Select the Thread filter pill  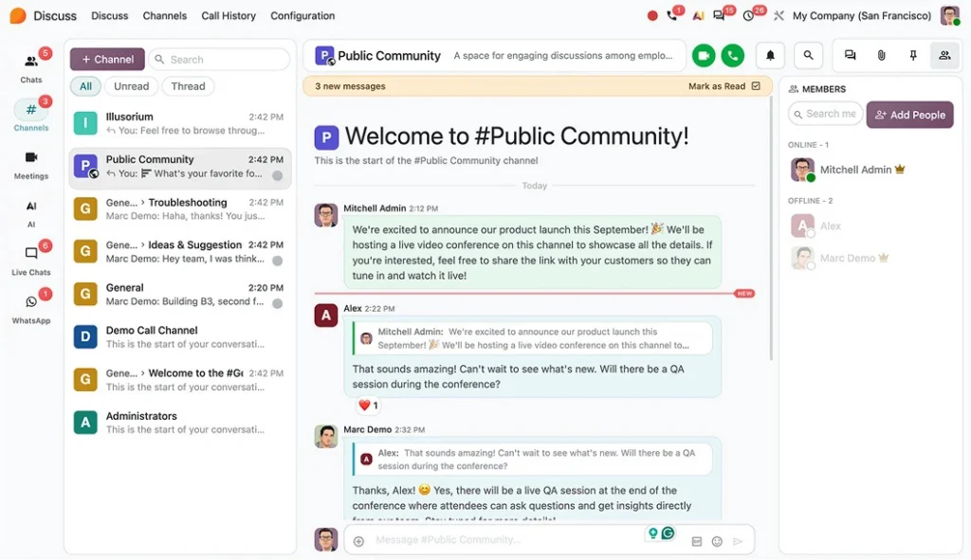(189, 86)
